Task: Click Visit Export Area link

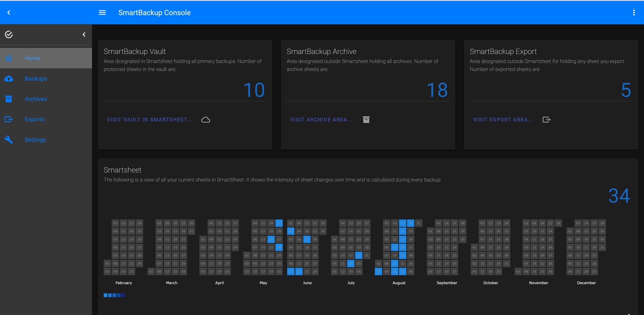Action: coord(503,120)
